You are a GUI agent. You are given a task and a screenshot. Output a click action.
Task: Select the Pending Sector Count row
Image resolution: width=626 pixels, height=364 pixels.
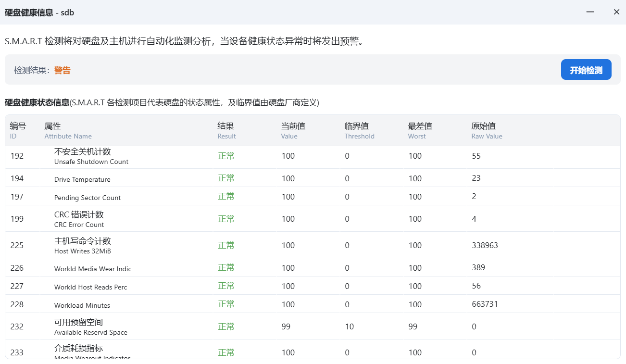point(87,197)
